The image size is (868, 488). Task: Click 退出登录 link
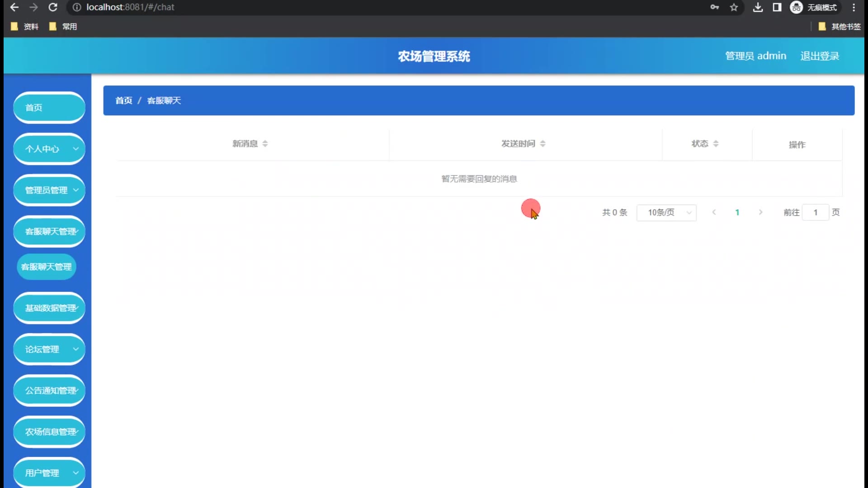pyautogui.click(x=820, y=56)
